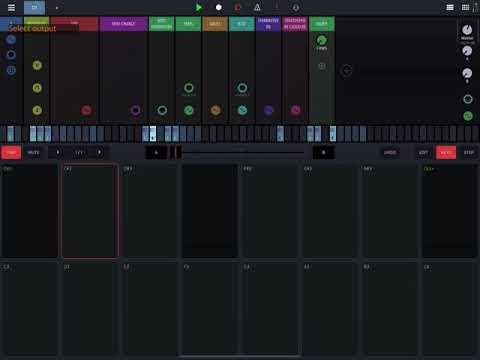Click the middle ring port of the blue module
The height and width of the screenshot is (360, 480).
11,55
